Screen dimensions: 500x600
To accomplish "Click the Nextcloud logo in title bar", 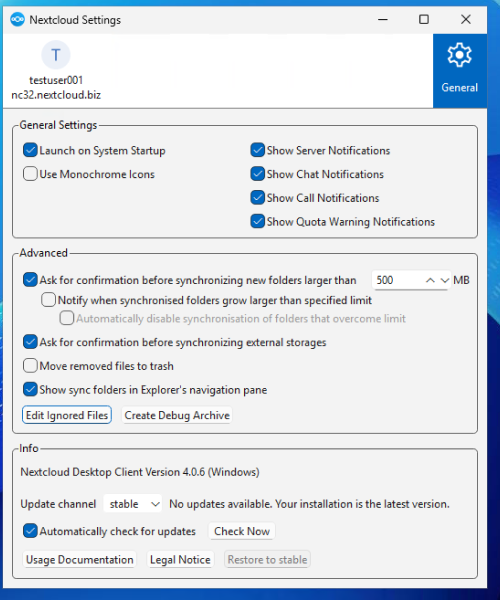I will 17,20.
